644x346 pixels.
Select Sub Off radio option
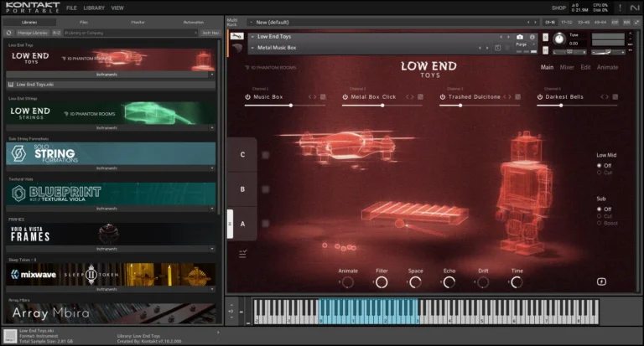coord(600,209)
